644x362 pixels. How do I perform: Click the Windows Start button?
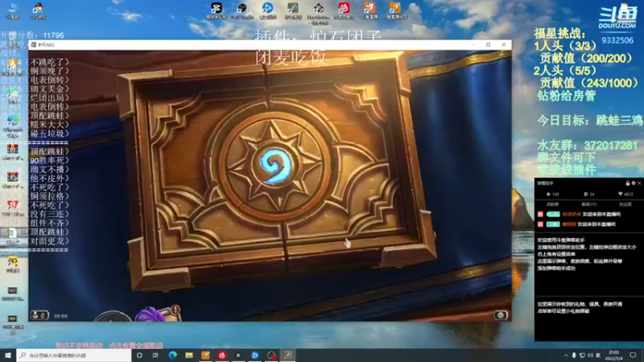[8, 355]
